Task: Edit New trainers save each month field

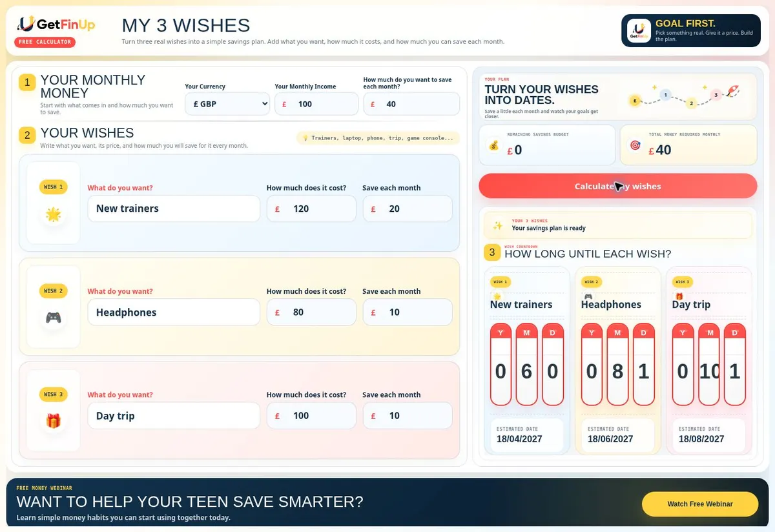Action: click(x=407, y=209)
